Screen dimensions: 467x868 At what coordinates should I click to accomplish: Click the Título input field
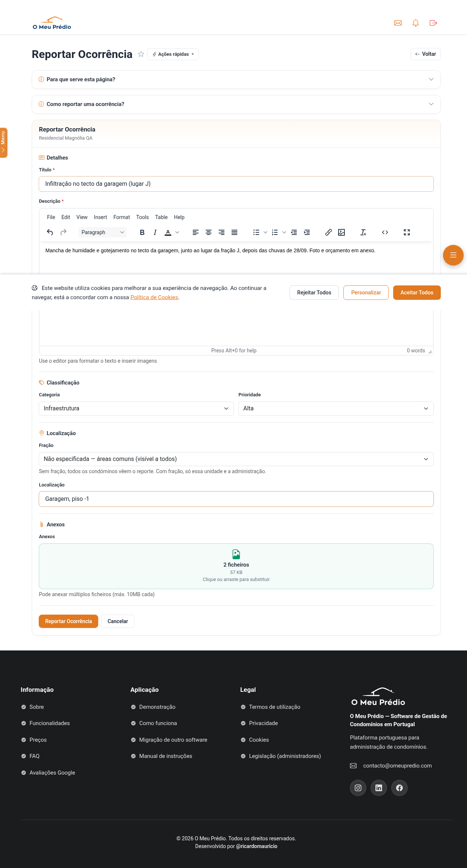coord(236,184)
